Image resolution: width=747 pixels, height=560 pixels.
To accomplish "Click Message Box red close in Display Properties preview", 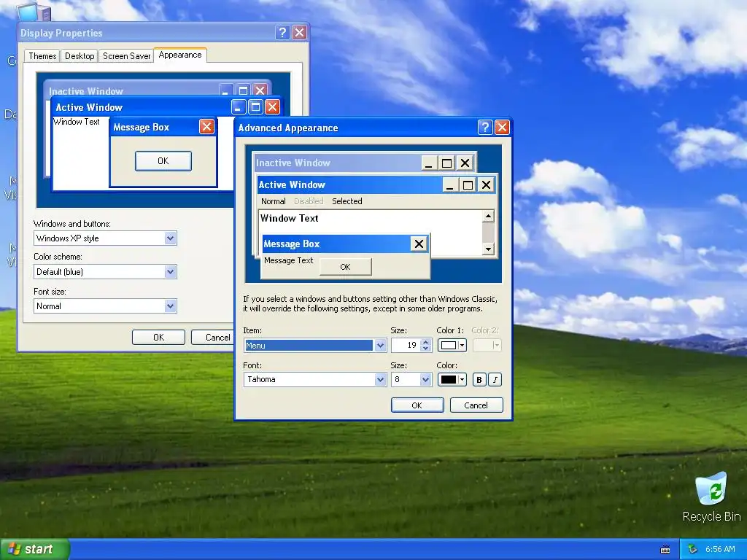I will coord(206,127).
